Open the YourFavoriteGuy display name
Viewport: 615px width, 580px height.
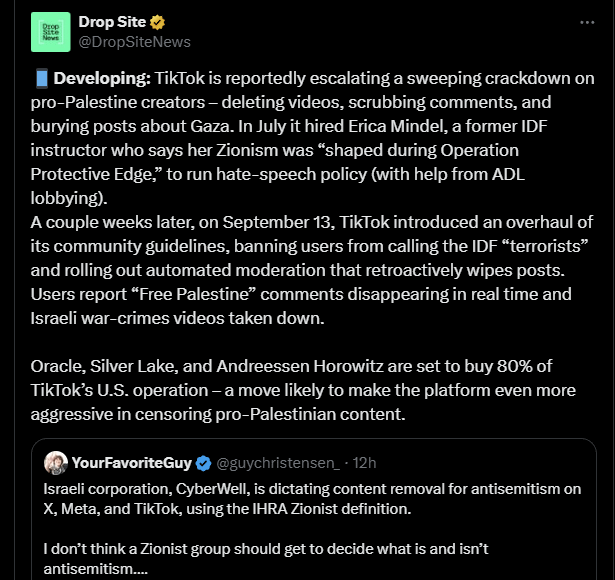pos(132,463)
